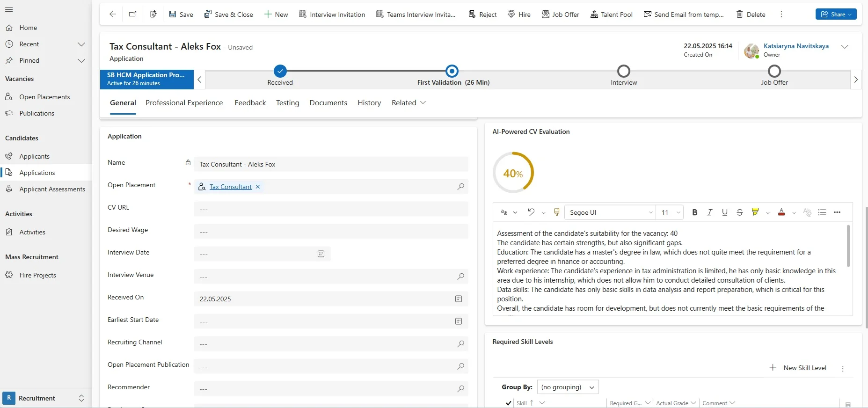Click the Undo icon in the editor toolbar

[531, 212]
